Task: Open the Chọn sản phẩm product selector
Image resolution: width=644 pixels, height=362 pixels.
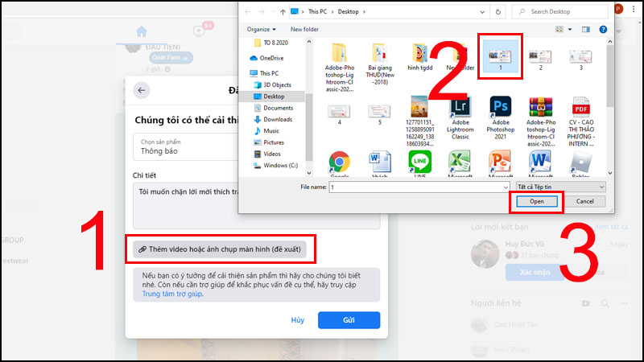Action: pos(186,146)
